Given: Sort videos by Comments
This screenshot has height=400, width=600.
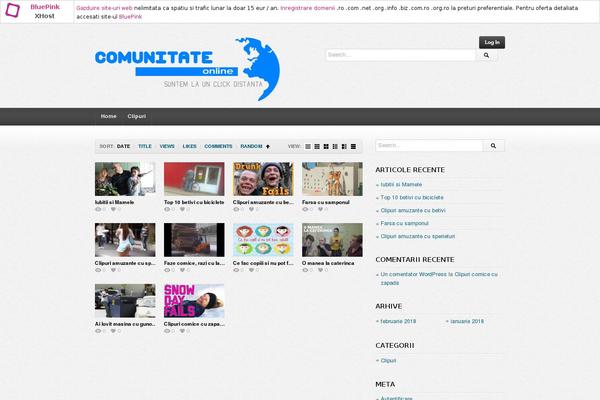Looking at the screenshot, I should [218, 147].
